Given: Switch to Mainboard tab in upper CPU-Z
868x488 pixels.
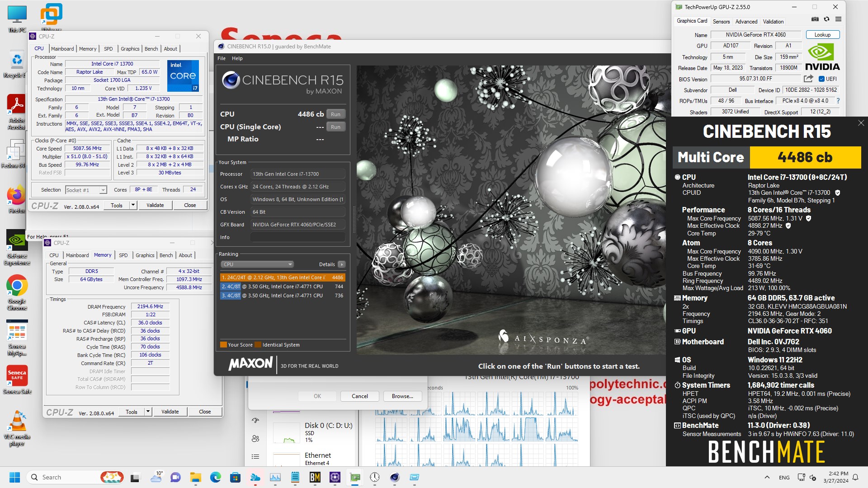Looking at the screenshot, I should pos(62,49).
